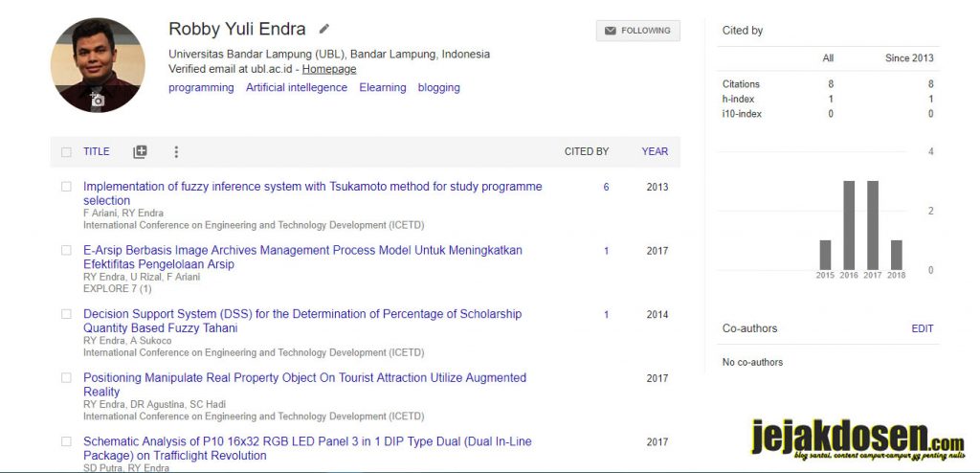Open citation count 6 for Tsukamoto article
The image size is (980, 473).
pyautogui.click(x=606, y=187)
